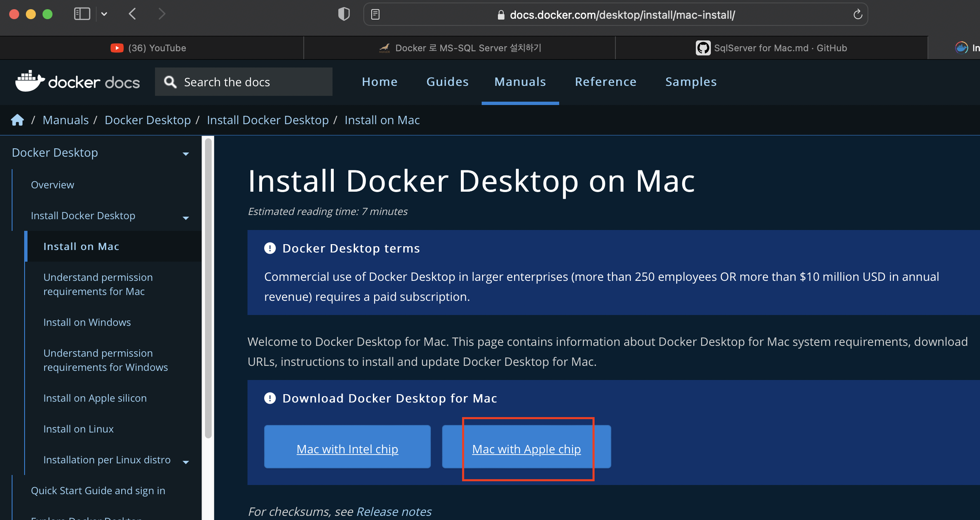The height and width of the screenshot is (520, 980).
Task: Expand Installation per Linux distro
Action: point(186,461)
